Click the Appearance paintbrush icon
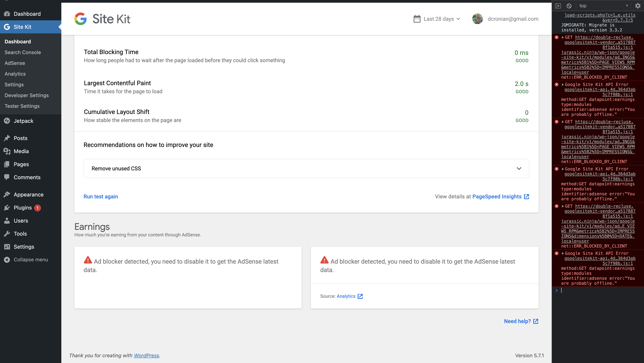 (7, 194)
